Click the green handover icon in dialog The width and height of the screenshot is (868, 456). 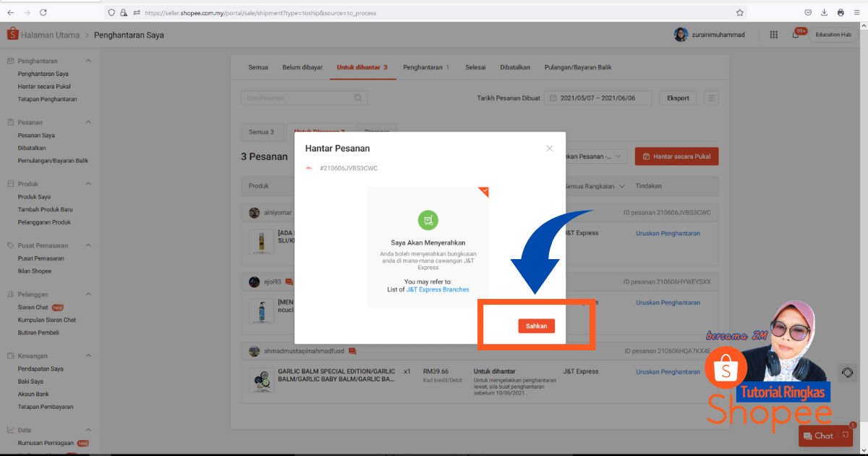coord(428,220)
